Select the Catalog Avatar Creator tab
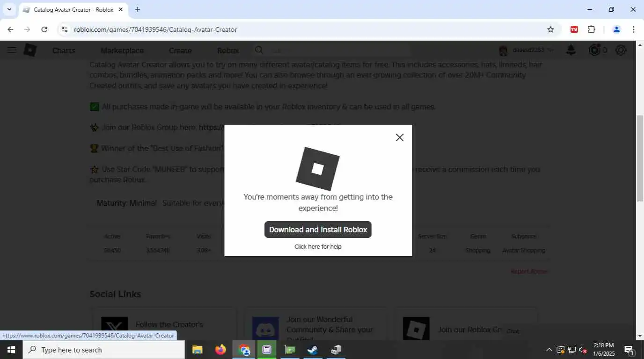 click(73, 9)
